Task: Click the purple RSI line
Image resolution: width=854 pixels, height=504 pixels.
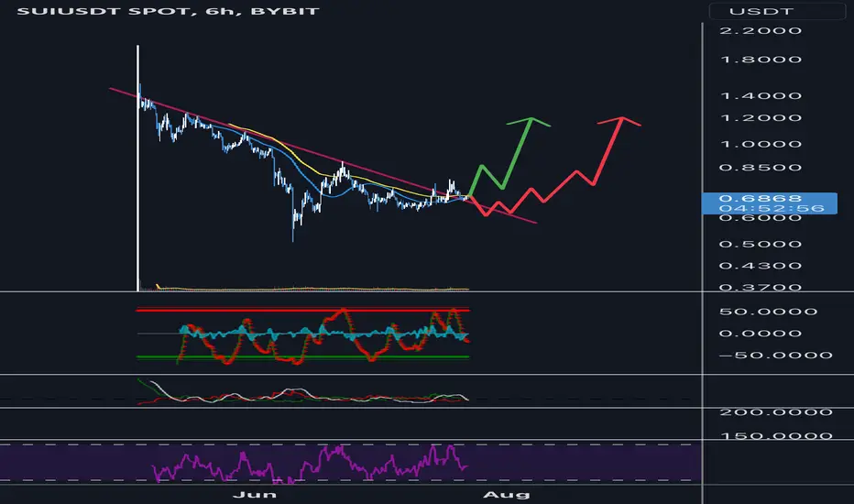Action: tap(310, 465)
